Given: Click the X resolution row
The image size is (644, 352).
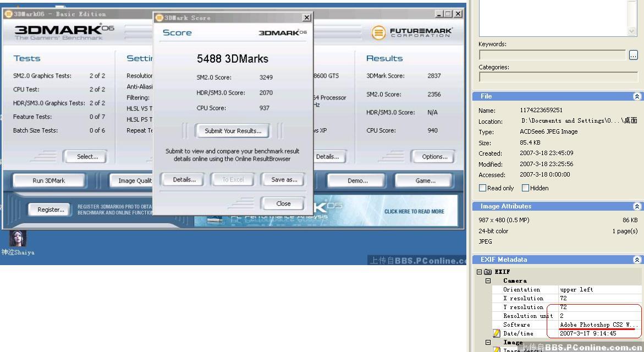Looking at the screenshot, I should [x=567, y=298].
